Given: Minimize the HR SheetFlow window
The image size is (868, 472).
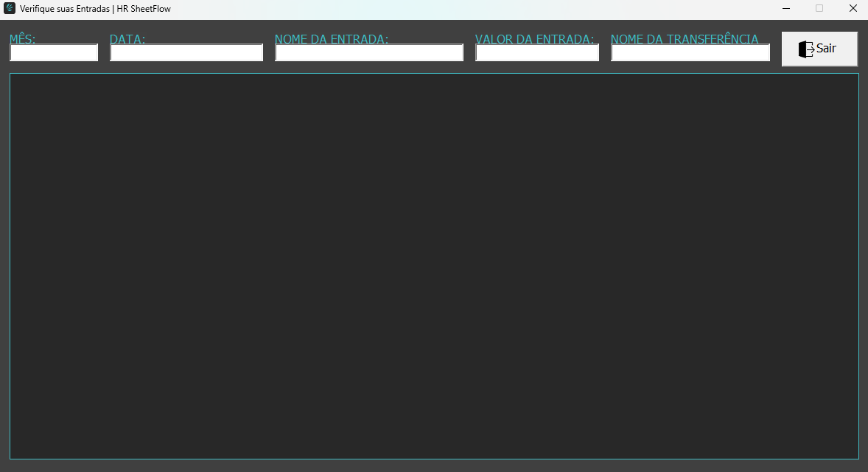Looking at the screenshot, I should (x=786, y=8).
